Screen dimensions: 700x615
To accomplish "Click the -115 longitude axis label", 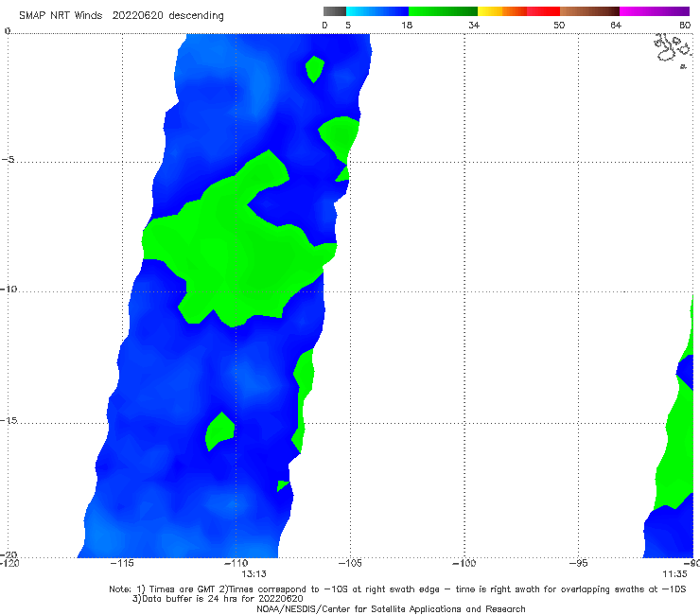I will tap(122, 563).
